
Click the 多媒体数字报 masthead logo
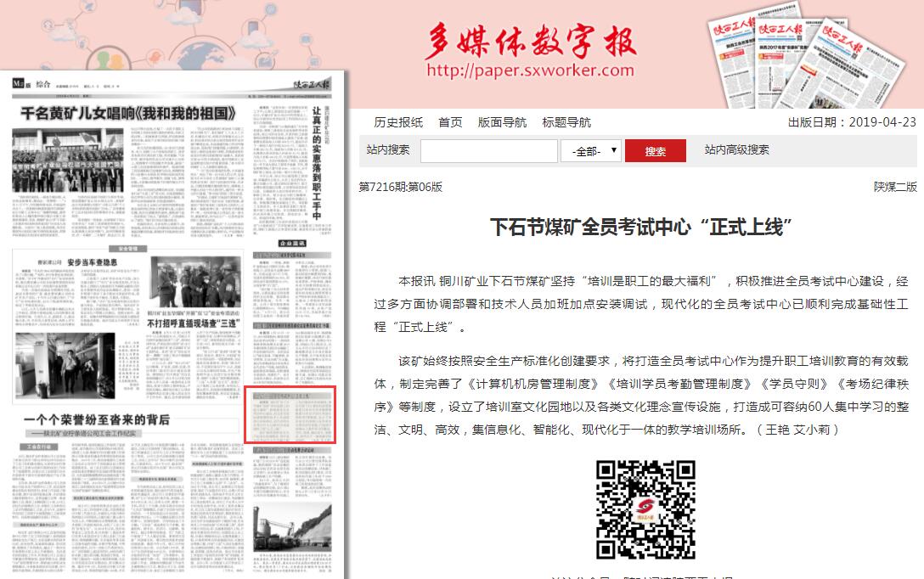tap(531, 40)
